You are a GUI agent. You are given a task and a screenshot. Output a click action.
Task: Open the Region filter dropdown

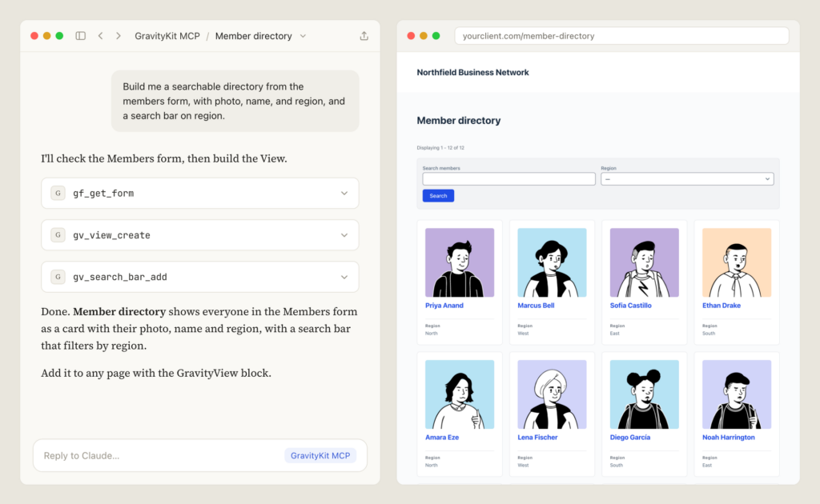coord(687,179)
